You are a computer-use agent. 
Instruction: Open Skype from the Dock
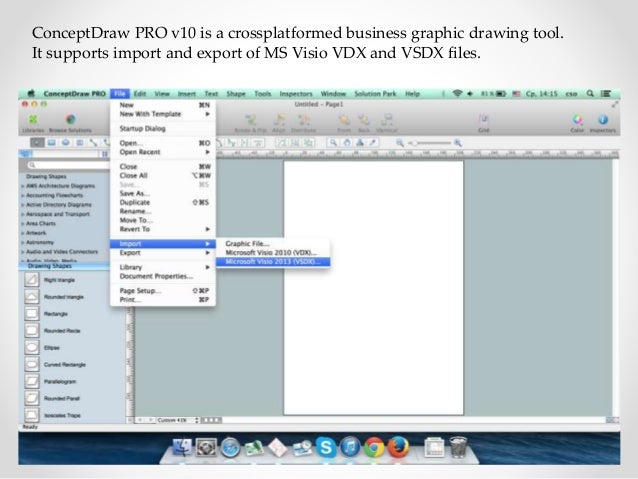point(326,446)
